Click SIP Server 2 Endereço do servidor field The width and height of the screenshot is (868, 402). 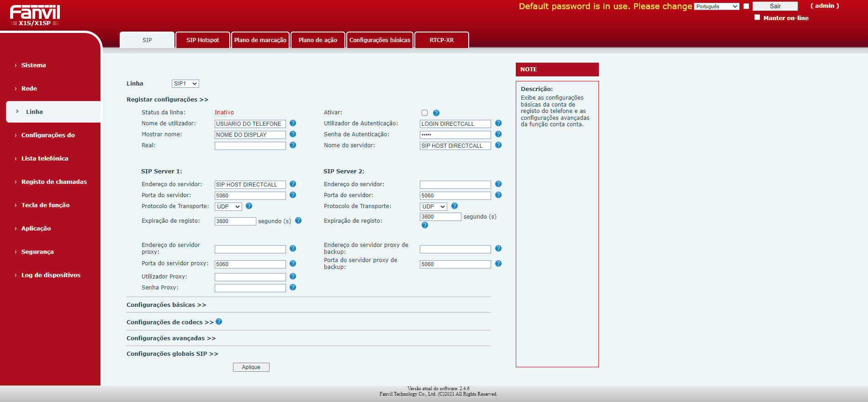click(455, 185)
